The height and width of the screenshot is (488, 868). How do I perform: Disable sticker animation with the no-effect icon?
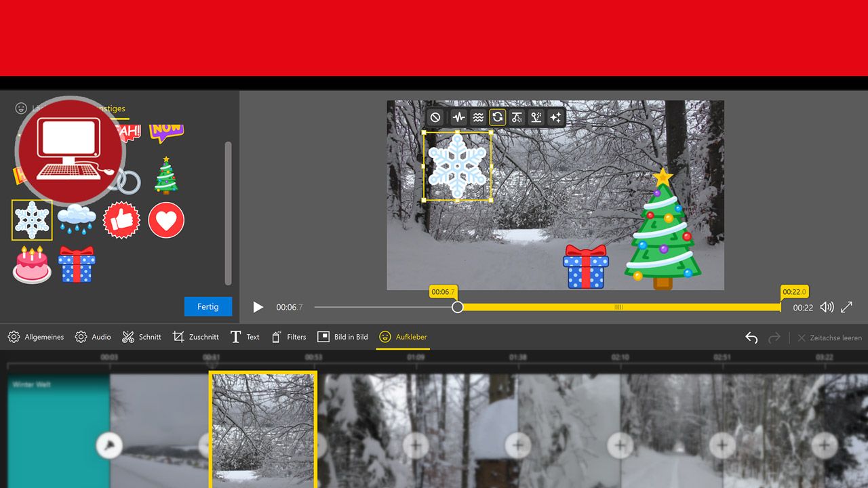point(435,117)
